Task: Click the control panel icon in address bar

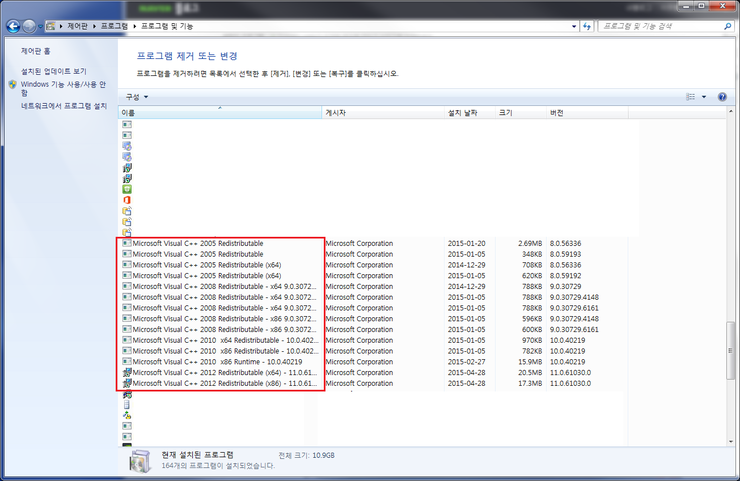Action: [50, 26]
